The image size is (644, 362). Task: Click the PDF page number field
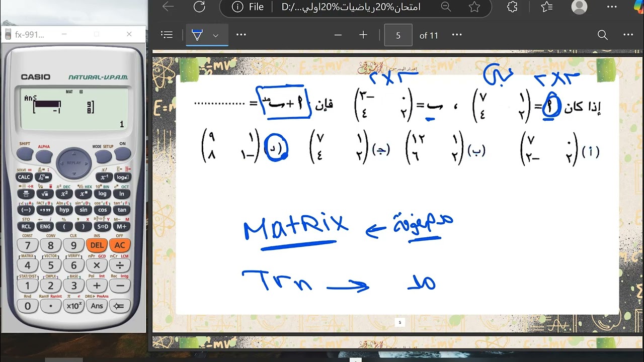(x=398, y=35)
